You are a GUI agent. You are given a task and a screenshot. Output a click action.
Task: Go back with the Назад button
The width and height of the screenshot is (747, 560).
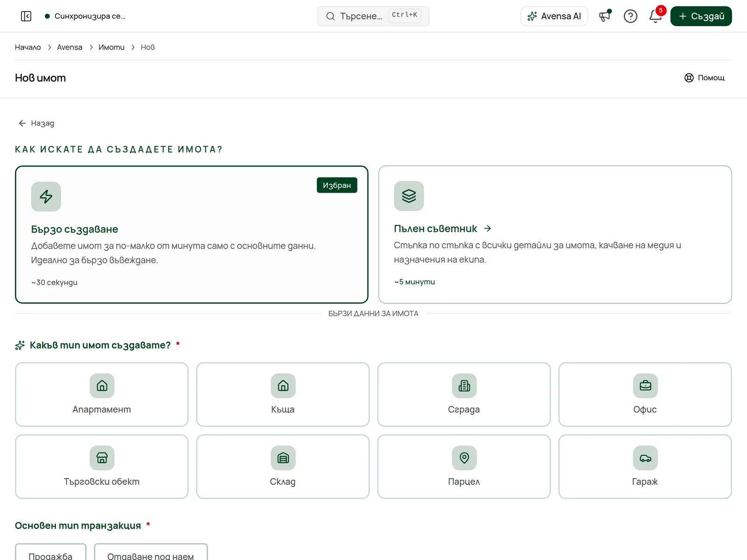tap(36, 123)
